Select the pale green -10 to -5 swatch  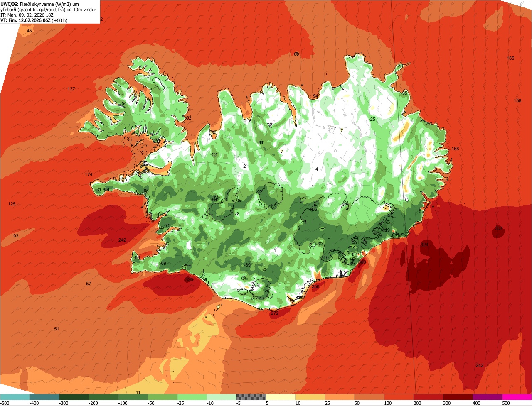click(222, 397)
